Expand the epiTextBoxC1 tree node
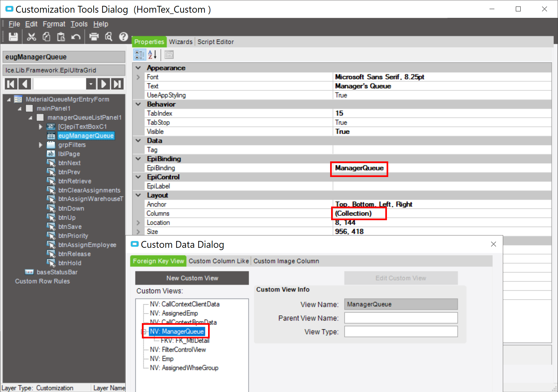The height and width of the screenshot is (392, 558). [x=40, y=126]
